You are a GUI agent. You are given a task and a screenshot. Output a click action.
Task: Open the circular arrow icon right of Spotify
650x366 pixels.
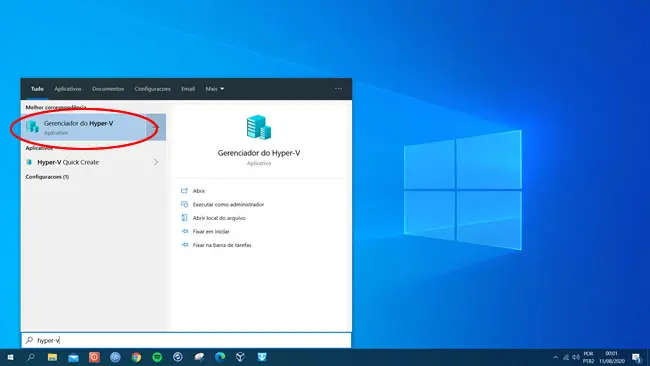178,357
